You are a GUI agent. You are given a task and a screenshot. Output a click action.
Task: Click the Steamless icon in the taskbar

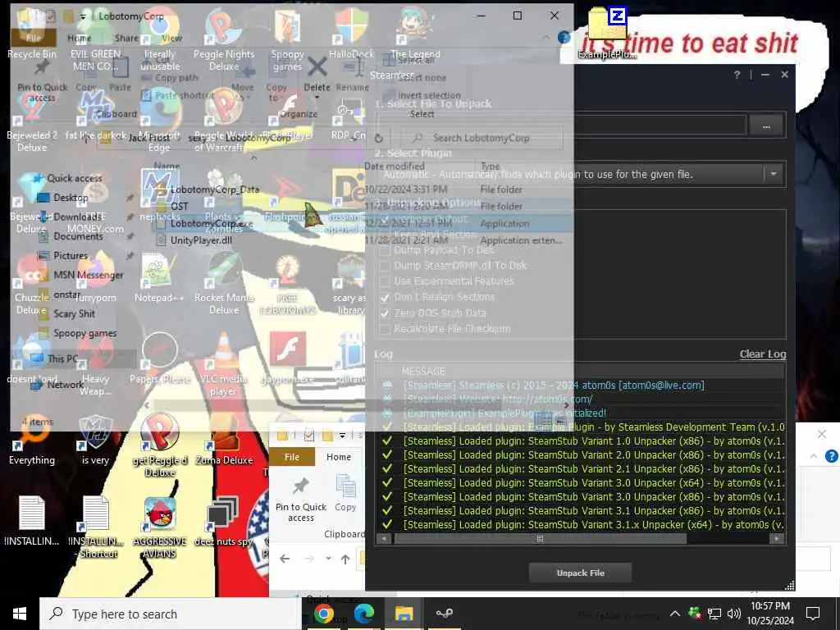(444, 614)
